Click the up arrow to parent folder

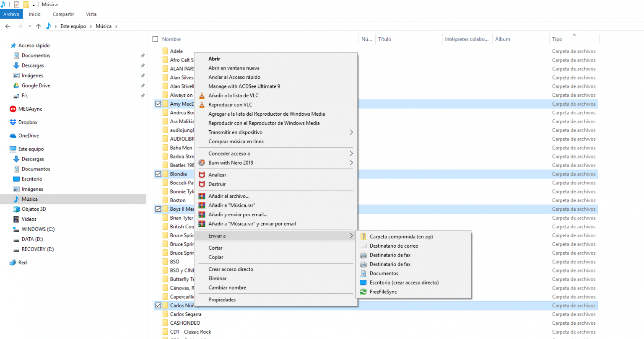[39, 26]
